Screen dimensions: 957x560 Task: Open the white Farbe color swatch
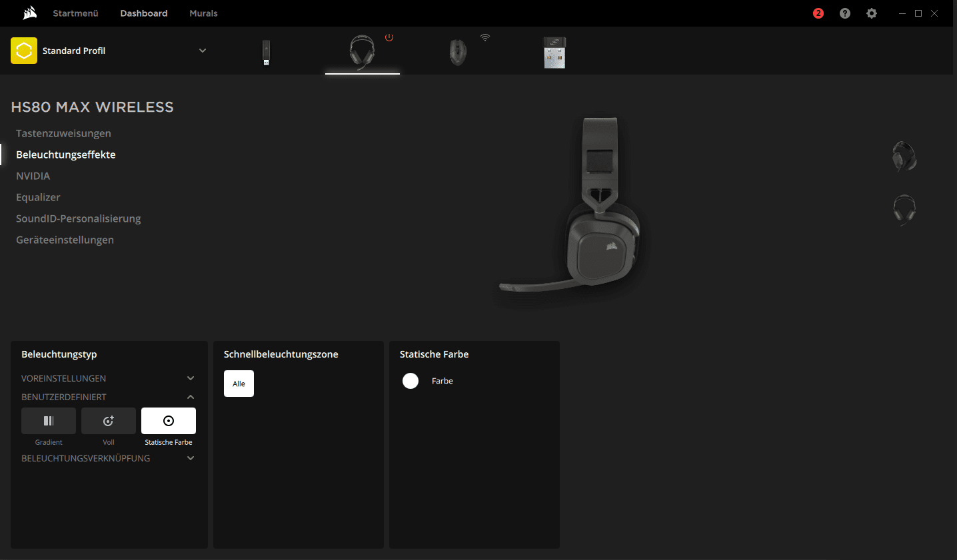point(411,381)
